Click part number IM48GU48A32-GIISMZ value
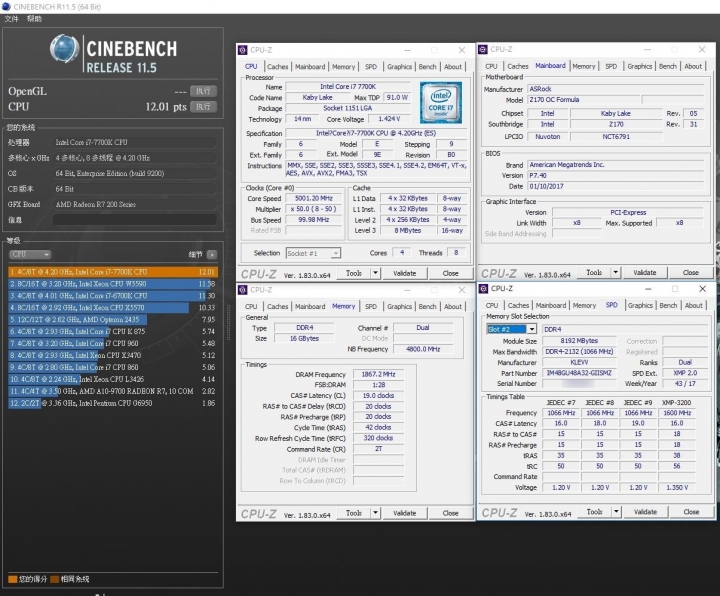Image resolution: width=720 pixels, height=596 pixels. point(579,373)
